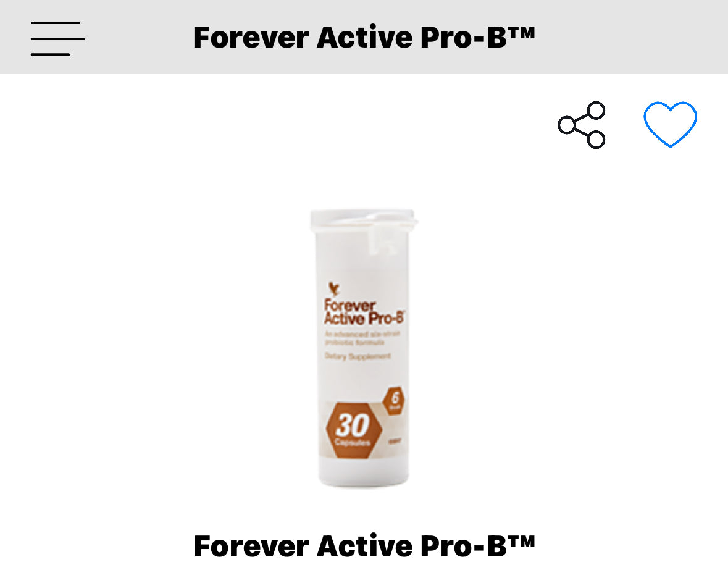The width and height of the screenshot is (728, 570).
Task: Click the TM symbol in the header title
Action: click(521, 32)
